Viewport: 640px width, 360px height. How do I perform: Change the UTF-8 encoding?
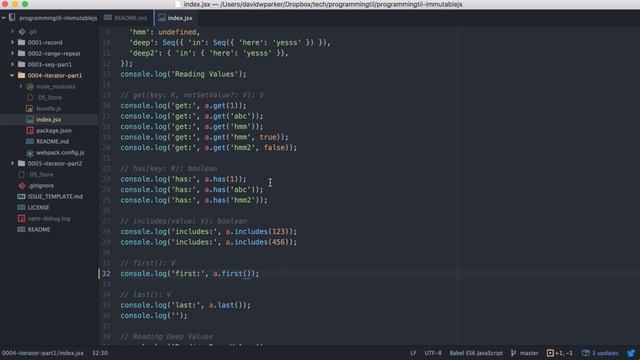click(433, 353)
